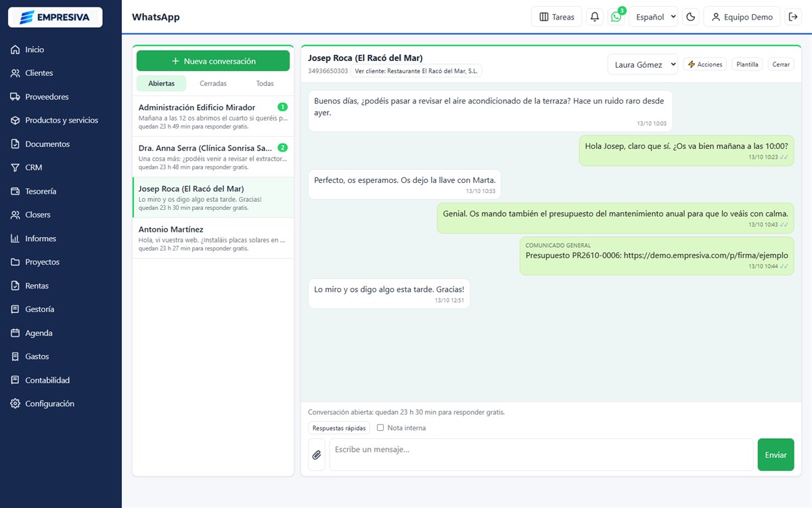The width and height of the screenshot is (812, 508).
Task: Click Nueva conversación button
Action: tap(213, 61)
